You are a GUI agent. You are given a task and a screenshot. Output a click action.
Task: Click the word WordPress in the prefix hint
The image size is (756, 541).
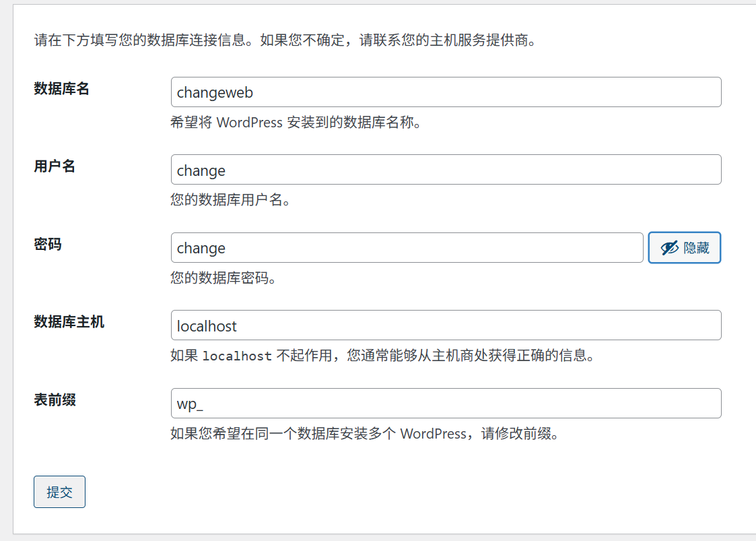(x=432, y=434)
